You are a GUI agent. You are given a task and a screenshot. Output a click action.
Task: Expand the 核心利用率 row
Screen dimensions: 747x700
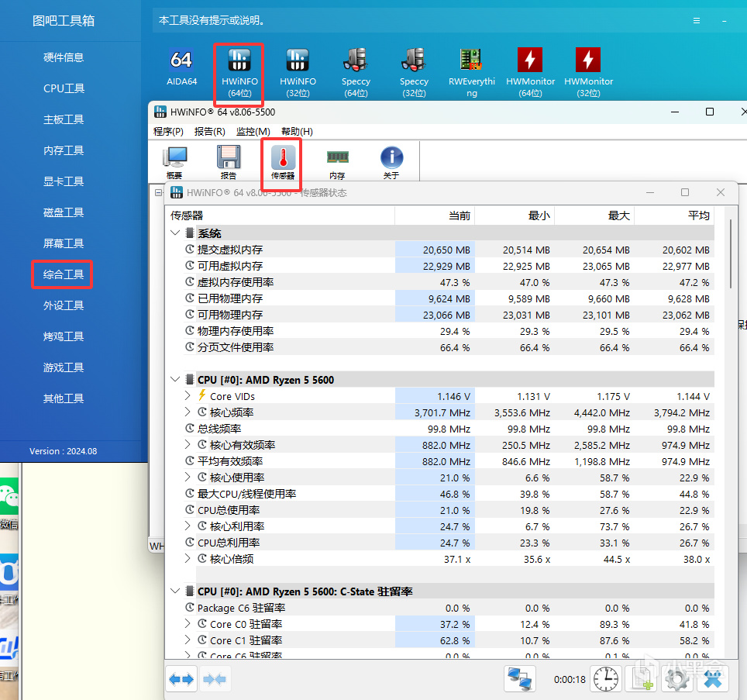188,526
